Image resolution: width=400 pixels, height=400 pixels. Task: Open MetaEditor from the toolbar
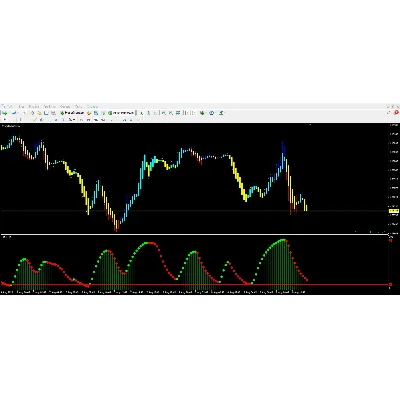pyautogui.click(x=89, y=113)
